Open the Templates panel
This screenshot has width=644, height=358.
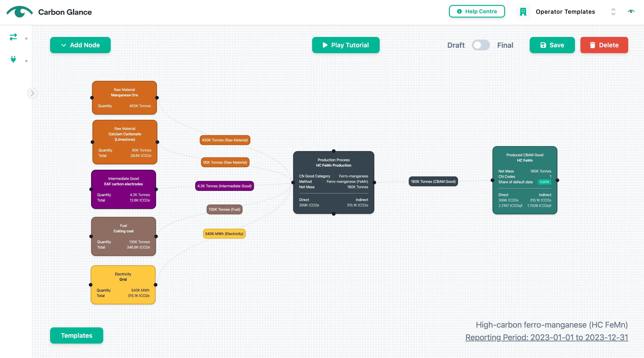[x=76, y=335]
